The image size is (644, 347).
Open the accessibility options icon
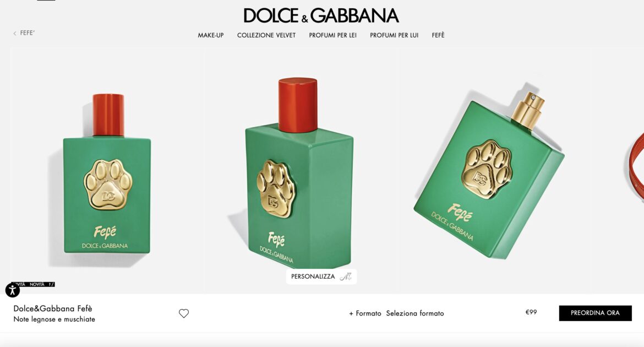[x=12, y=290]
